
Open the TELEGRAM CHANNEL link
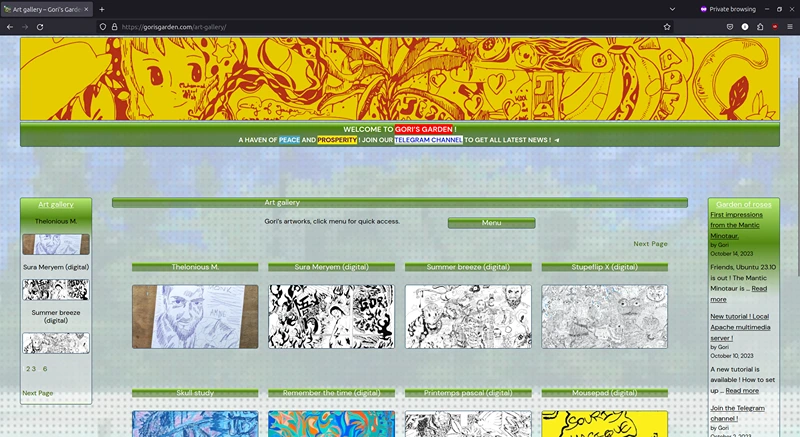[x=429, y=140]
